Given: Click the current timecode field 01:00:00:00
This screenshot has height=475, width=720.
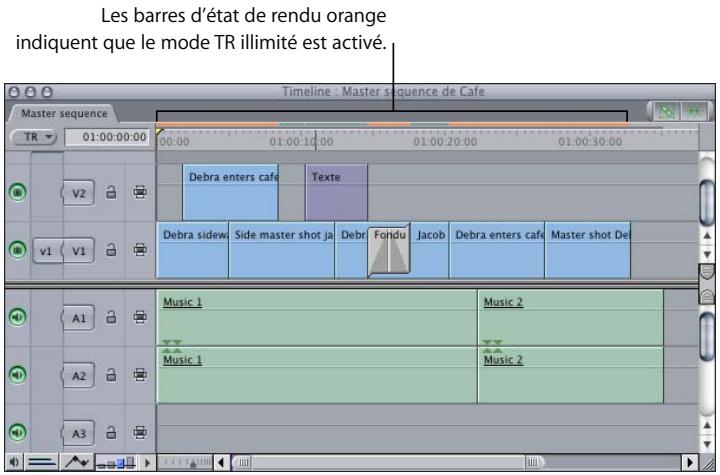Looking at the screenshot, I should (107, 137).
